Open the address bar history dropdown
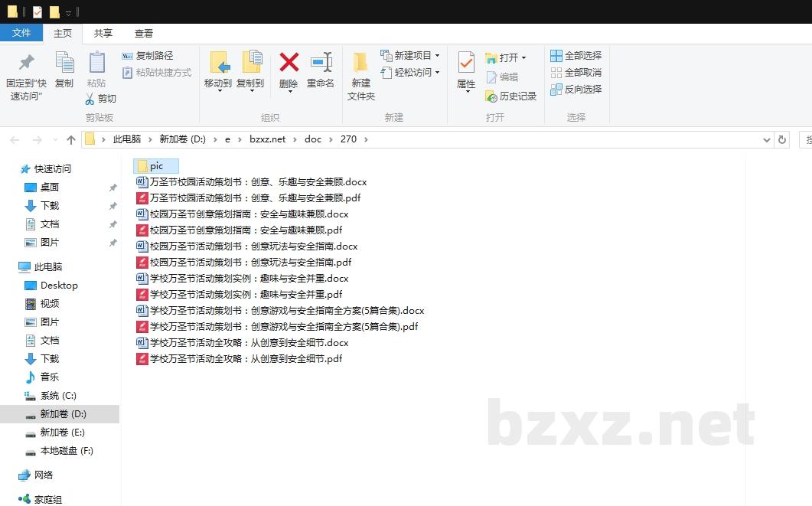Viewport: 812px width, 506px height. click(x=768, y=139)
